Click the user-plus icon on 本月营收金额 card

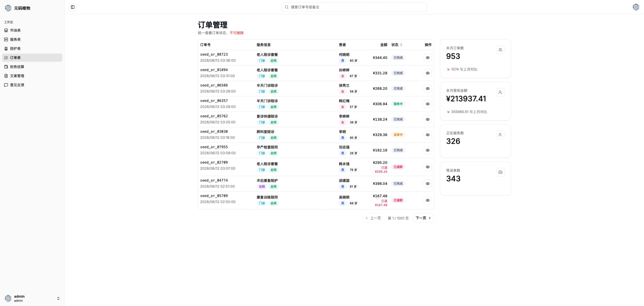tap(500, 92)
